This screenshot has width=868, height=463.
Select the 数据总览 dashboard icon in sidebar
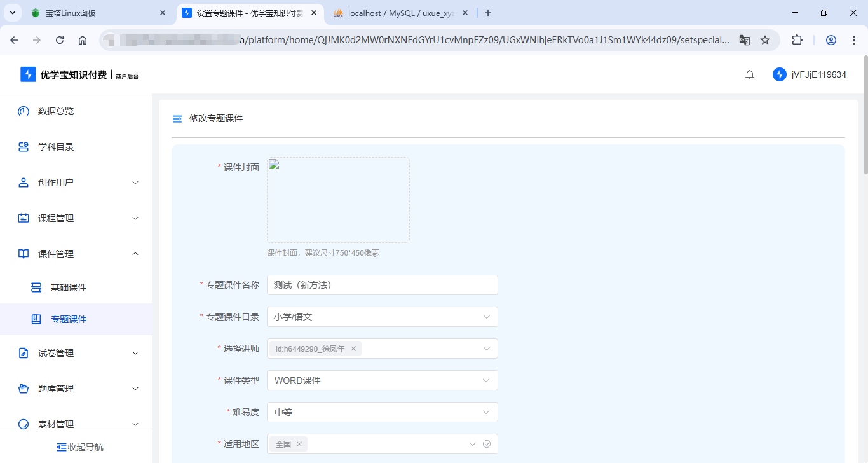point(23,111)
